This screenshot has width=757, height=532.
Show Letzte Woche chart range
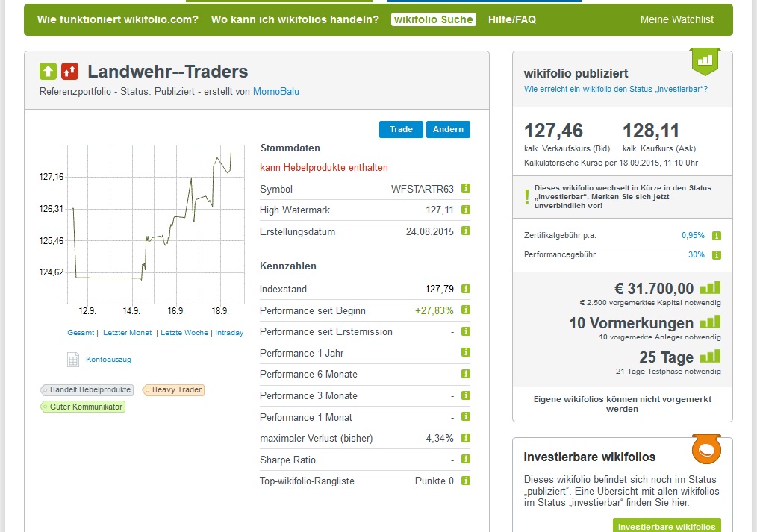point(184,333)
